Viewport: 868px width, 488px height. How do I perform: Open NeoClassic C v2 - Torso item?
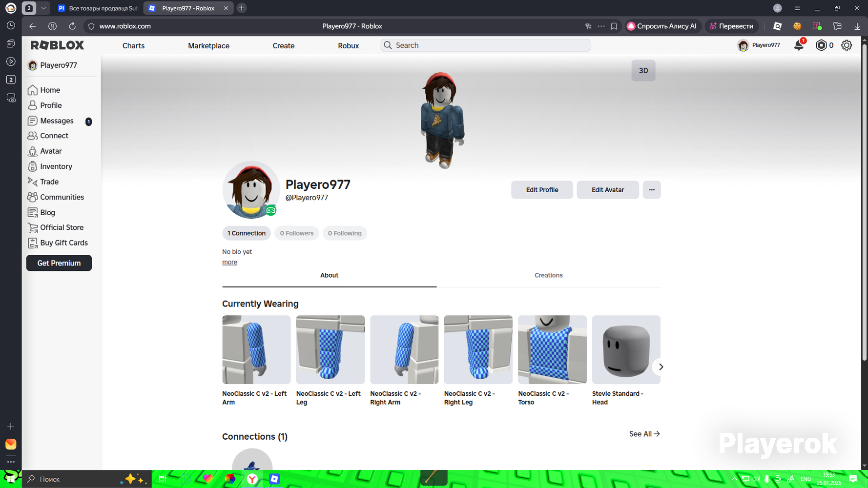coord(552,361)
